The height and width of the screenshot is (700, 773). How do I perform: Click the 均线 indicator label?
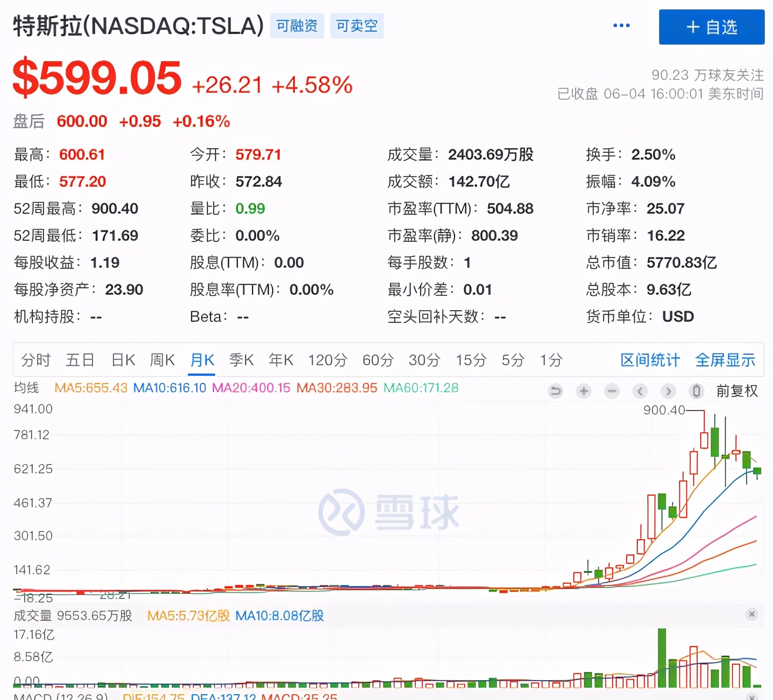26,388
